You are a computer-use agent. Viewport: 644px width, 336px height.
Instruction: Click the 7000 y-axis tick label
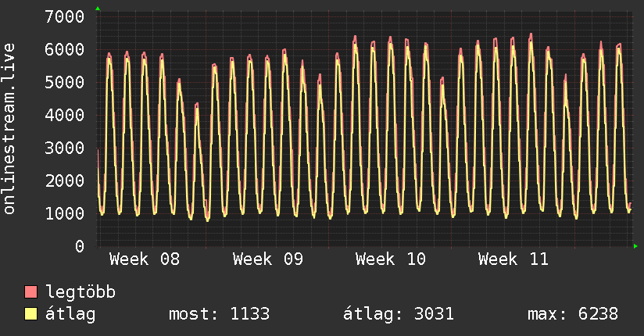click(x=65, y=16)
